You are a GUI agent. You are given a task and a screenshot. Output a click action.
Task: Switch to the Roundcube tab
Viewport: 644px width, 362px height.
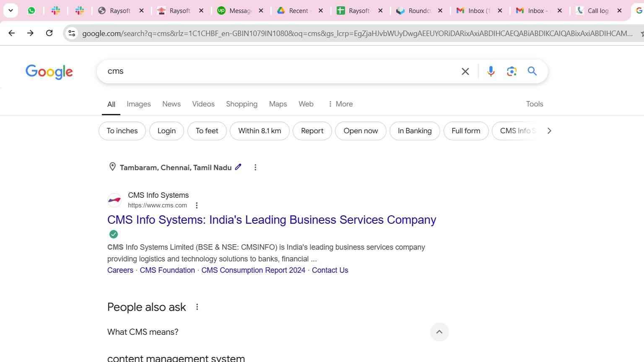(418, 10)
